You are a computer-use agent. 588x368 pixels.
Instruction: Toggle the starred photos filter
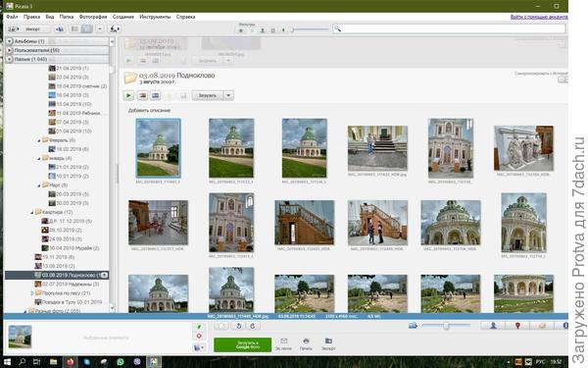pos(241,30)
